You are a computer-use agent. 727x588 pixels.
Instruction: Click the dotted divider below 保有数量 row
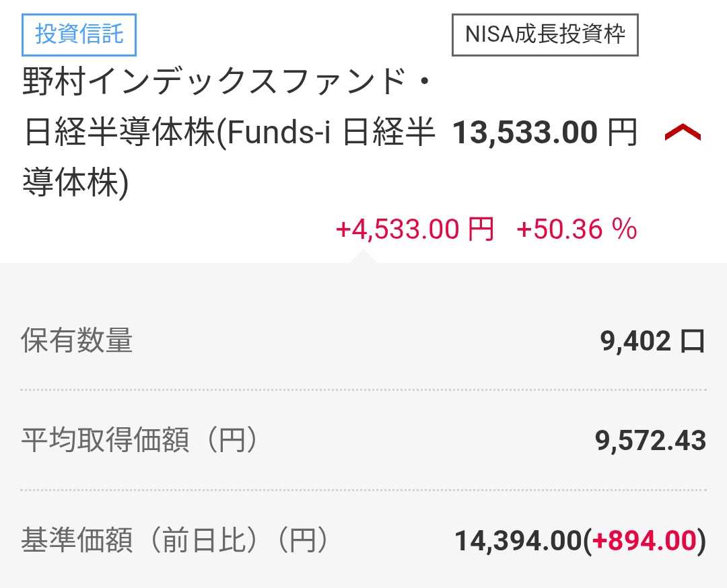coord(363,390)
